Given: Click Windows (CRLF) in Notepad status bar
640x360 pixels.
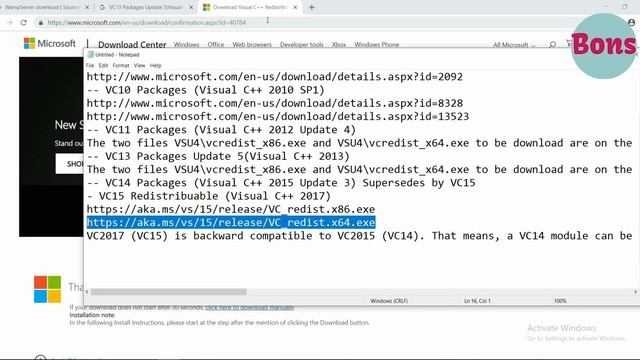Looking at the screenshot, I should point(389,301).
